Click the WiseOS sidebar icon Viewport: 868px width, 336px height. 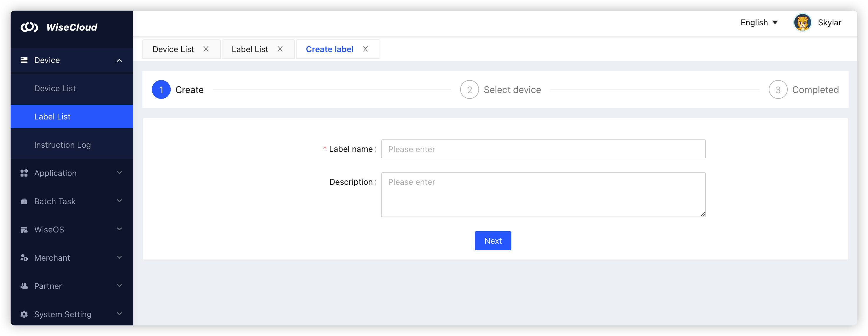click(24, 229)
